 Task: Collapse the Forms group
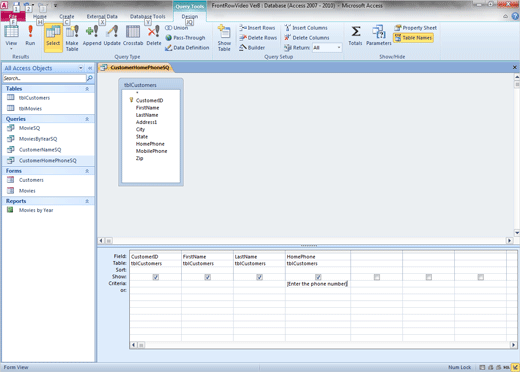tap(87, 171)
